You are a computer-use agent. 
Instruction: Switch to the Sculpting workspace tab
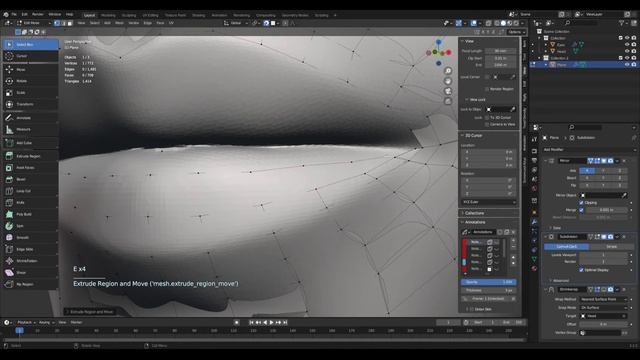point(129,15)
